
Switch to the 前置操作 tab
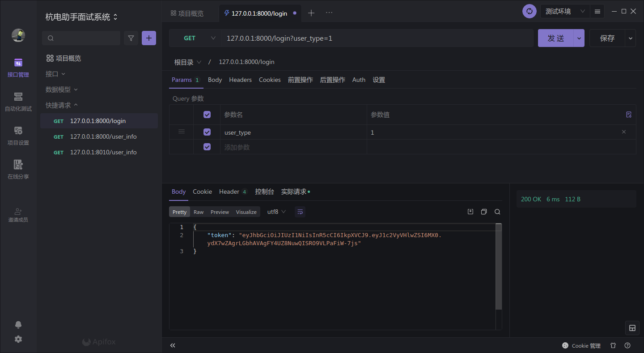(301, 80)
